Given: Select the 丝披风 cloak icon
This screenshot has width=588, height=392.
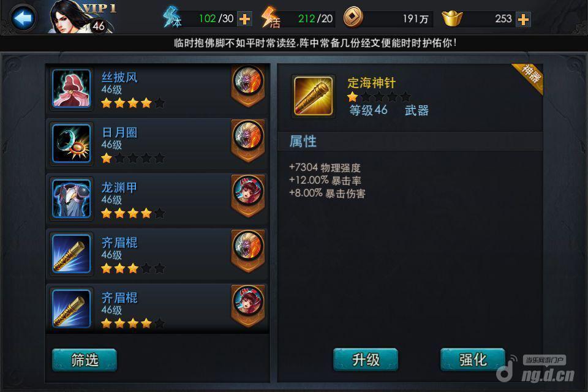Looking at the screenshot, I should (71, 89).
